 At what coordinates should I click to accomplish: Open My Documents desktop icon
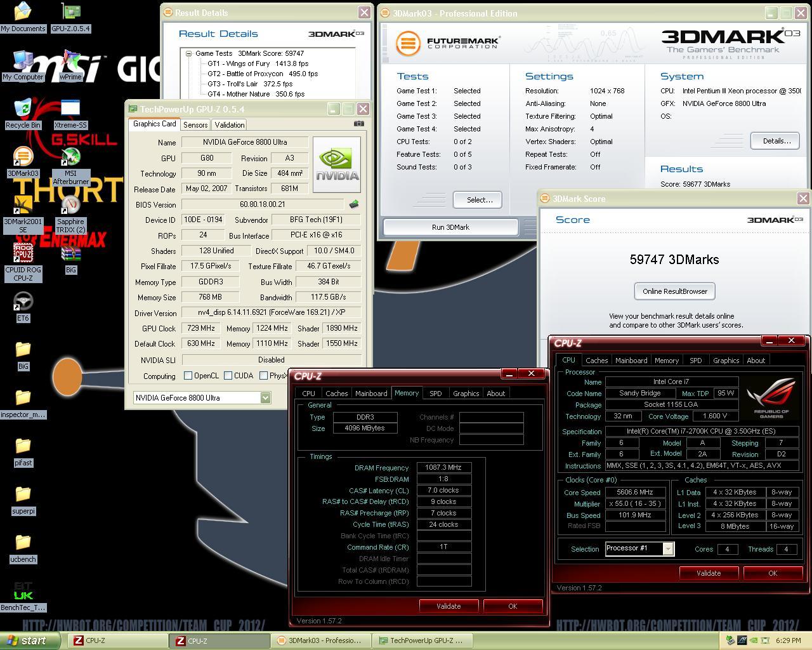point(23,17)
